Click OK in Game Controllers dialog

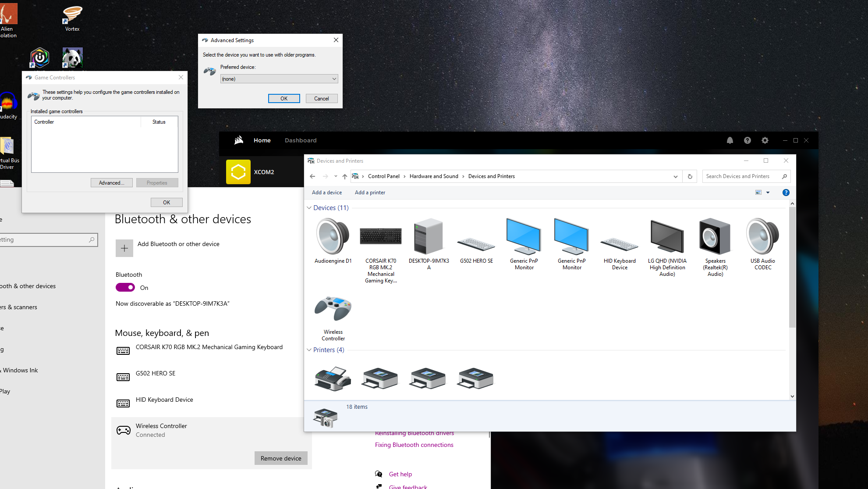click(167, 202)
